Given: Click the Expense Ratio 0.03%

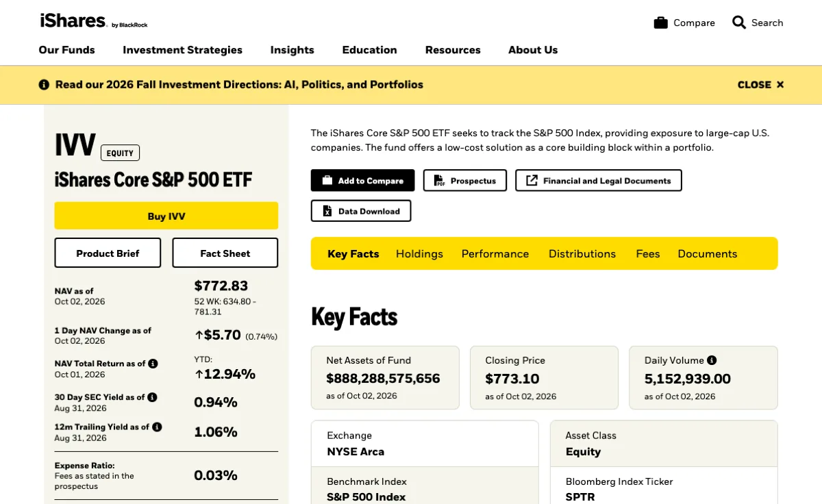Looking at the screenshot, I should 216,475.
